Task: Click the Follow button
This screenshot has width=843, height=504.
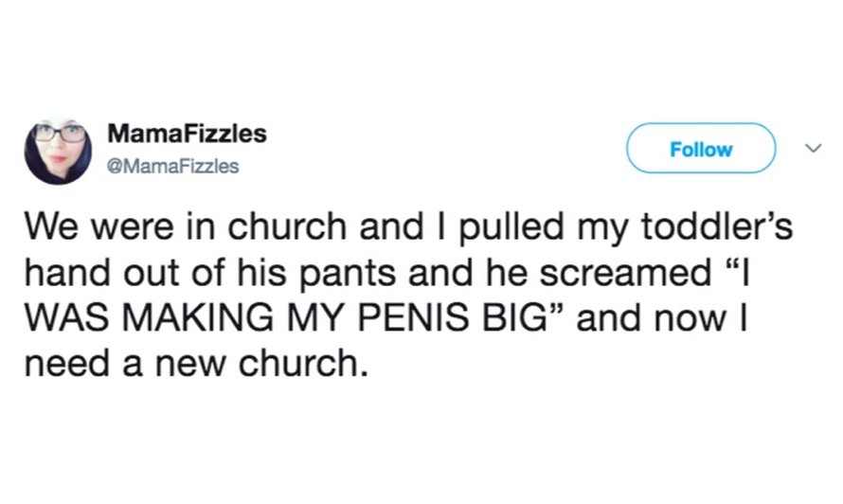Action: (701, 149)
